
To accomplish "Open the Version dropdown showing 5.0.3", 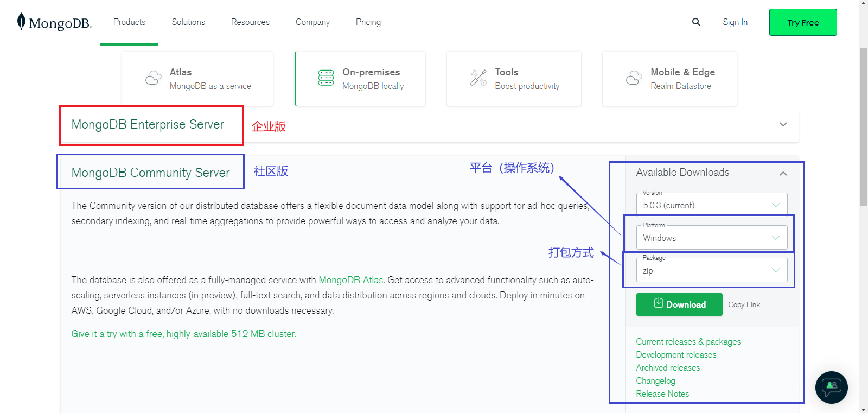I will point(712,205).
